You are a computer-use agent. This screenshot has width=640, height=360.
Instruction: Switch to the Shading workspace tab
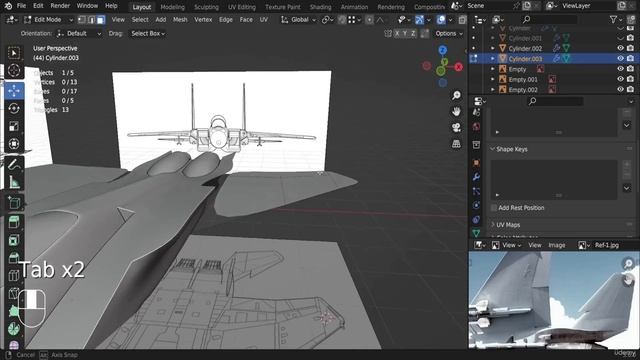pos(320,7)
